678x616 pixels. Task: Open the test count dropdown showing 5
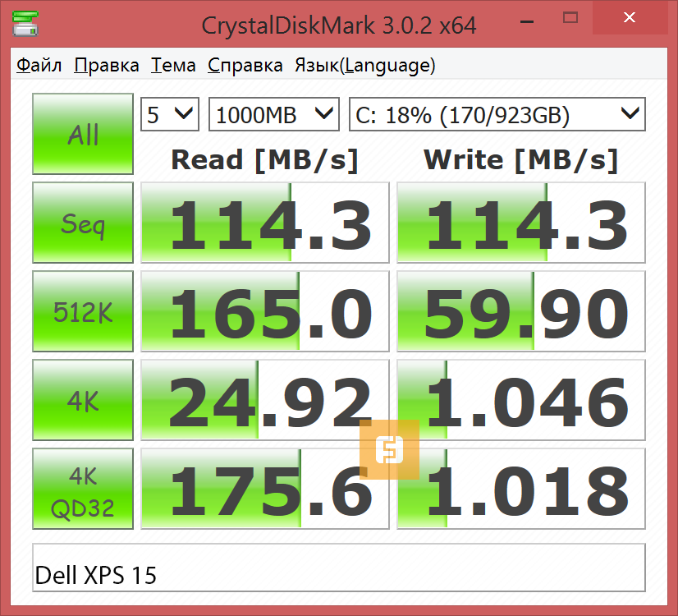click(170, 115)
